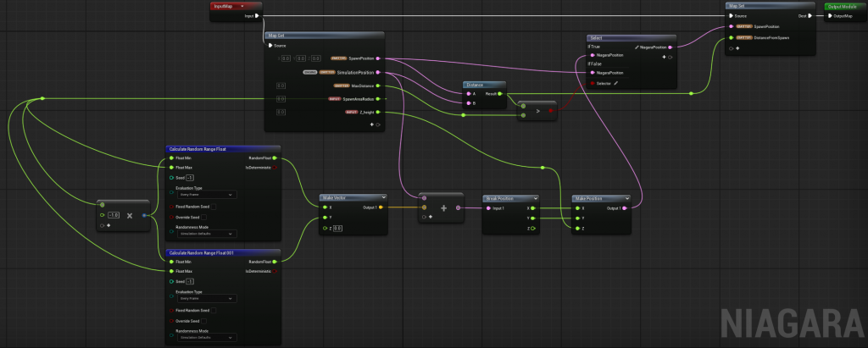Click the Z value field on Make Vector
The image size is (868, 348).
click(337, 229)
